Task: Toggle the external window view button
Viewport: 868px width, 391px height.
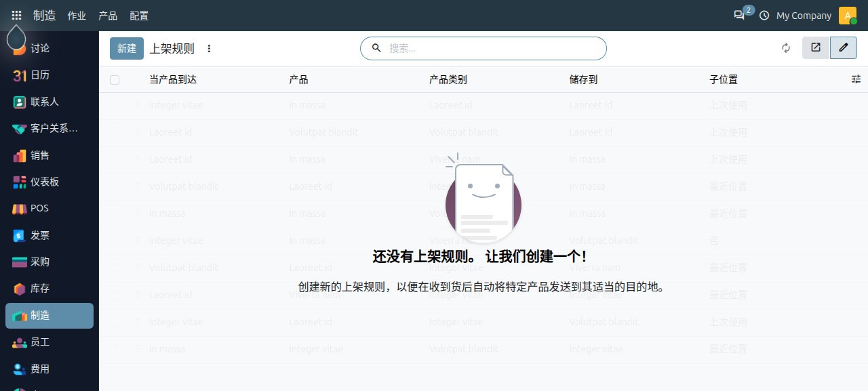Action: pos(816,47)
